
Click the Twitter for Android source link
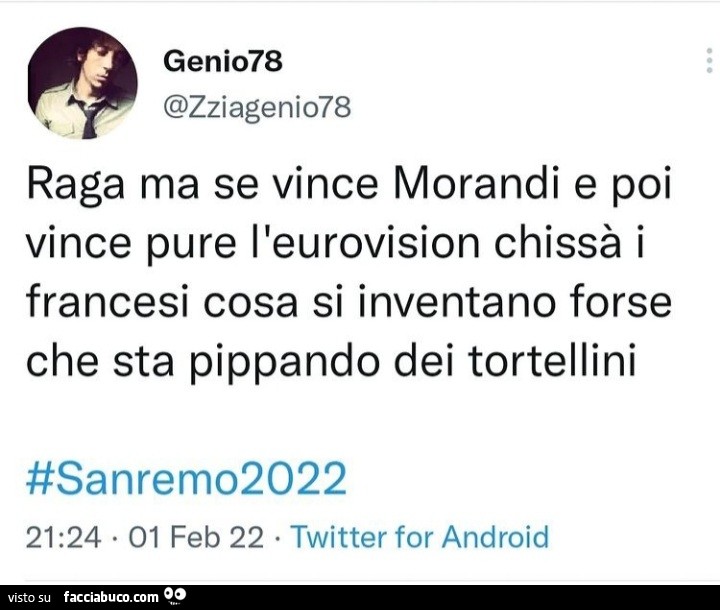click(420, 537)
